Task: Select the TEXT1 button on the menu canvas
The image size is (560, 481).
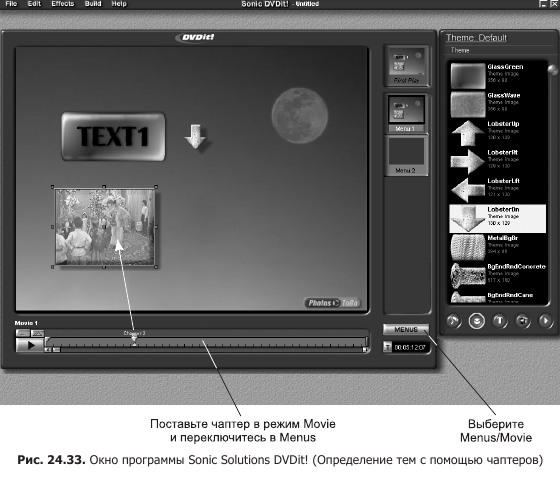Action: point(113,136)
